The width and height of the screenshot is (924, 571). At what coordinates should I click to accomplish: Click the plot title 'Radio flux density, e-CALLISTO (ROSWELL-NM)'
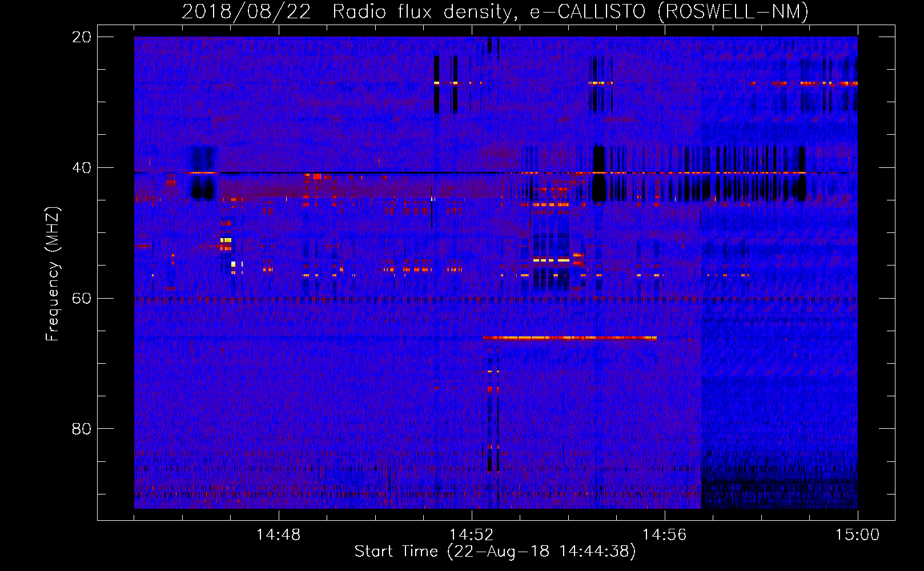pos(571,11)
